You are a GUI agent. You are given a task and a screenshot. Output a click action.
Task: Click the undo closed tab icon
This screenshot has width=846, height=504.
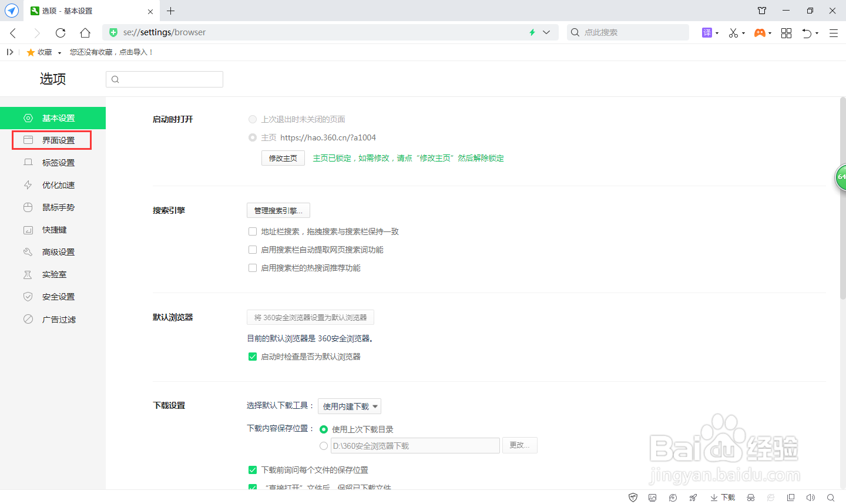pos(807,33)
